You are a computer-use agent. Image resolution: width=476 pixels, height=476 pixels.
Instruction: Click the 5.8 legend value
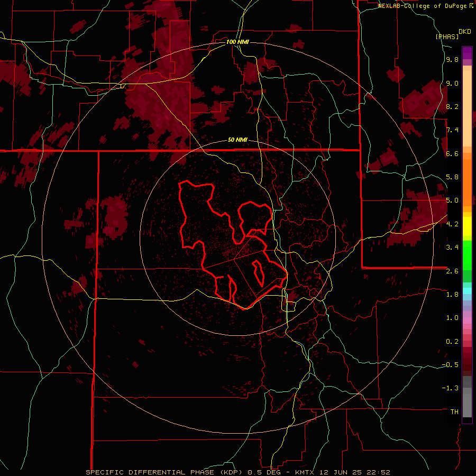coord(452,177)
